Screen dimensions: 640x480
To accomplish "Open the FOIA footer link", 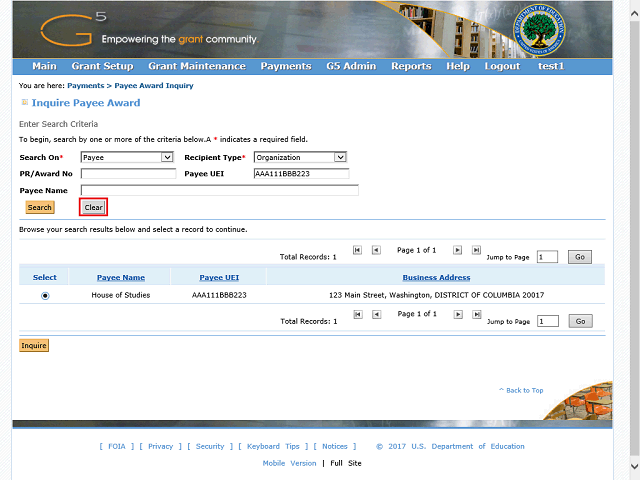I will pos(117,446).
